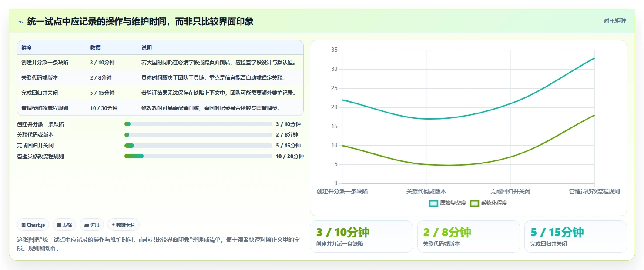Click the green 系统化程度 legend color box

click(x=474, y=203)
